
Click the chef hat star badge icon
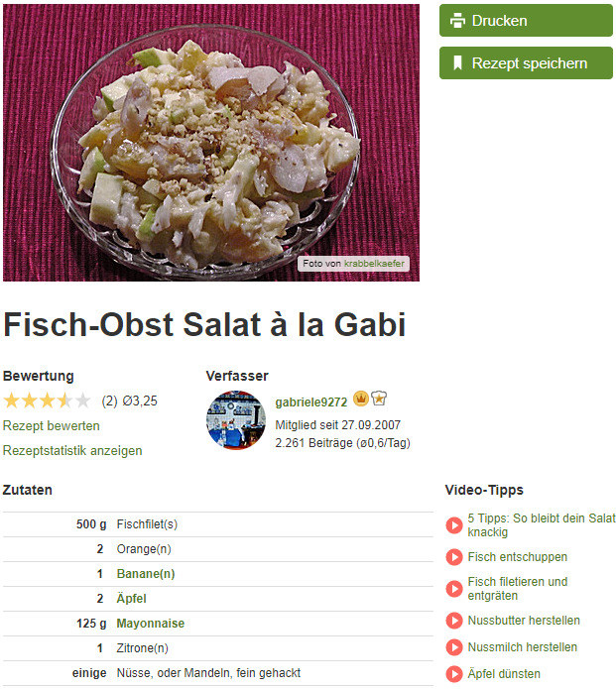coord(379,399)
